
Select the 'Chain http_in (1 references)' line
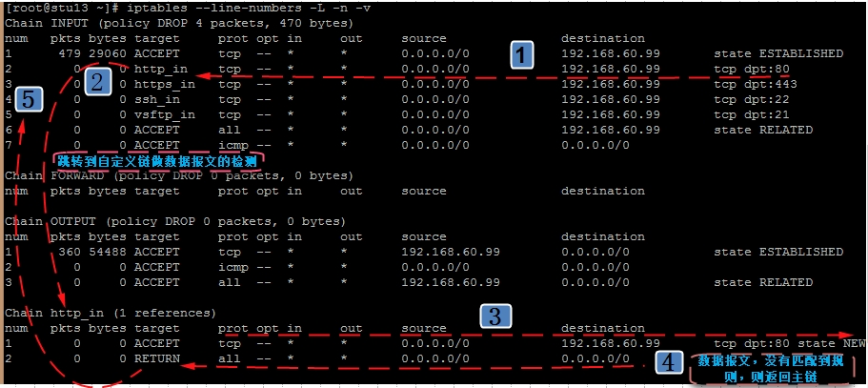tap(111, 314)
